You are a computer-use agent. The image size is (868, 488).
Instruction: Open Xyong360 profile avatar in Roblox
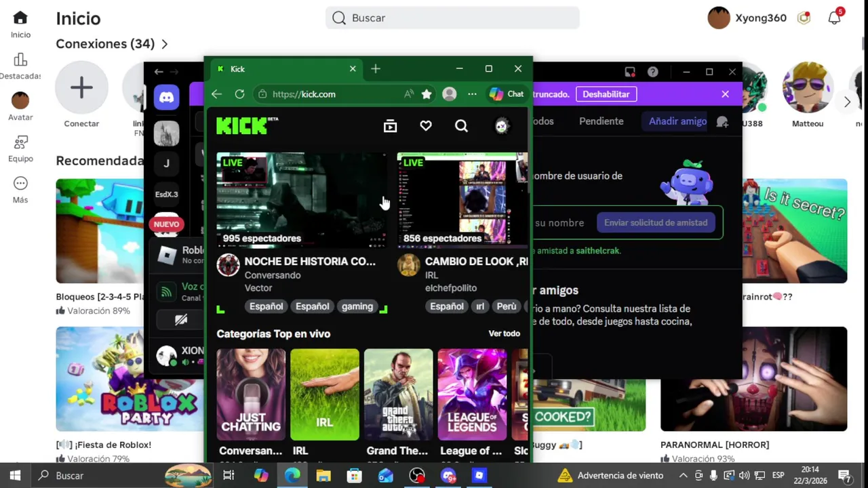coord(719,18)
